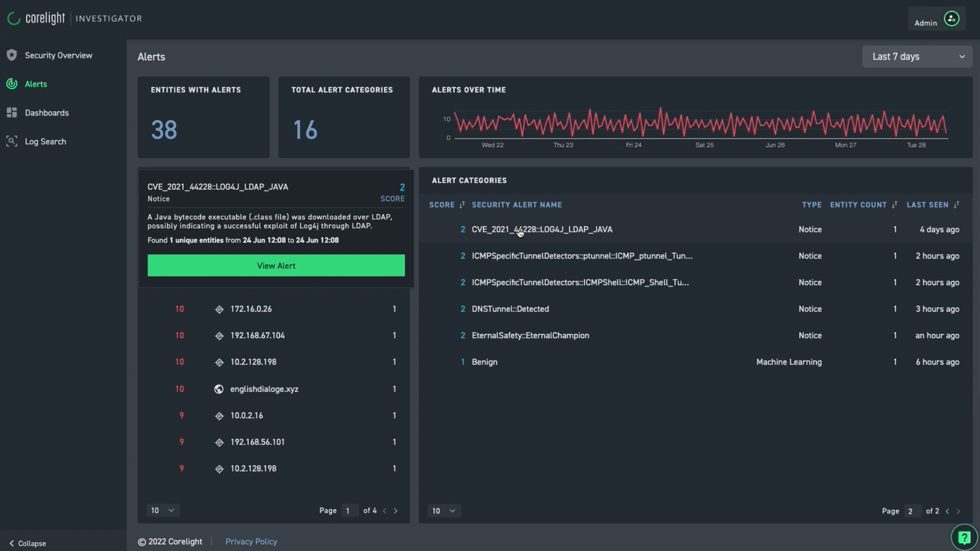Open Log Search menu item
The height and width of the screenshot is (551, 980).
(45, 142)
